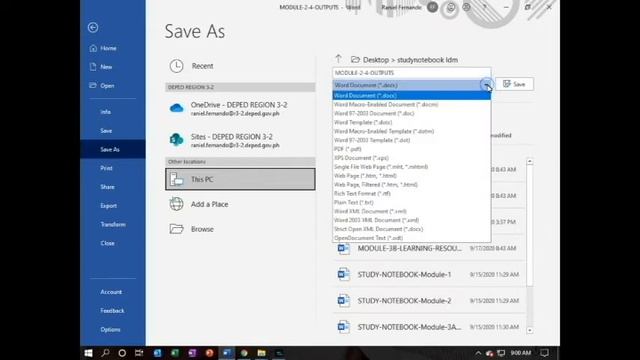The image size is (640, 360).
Task: Click Close in the backstage menu
Action: pyautogui.click(x=107, y=243)
